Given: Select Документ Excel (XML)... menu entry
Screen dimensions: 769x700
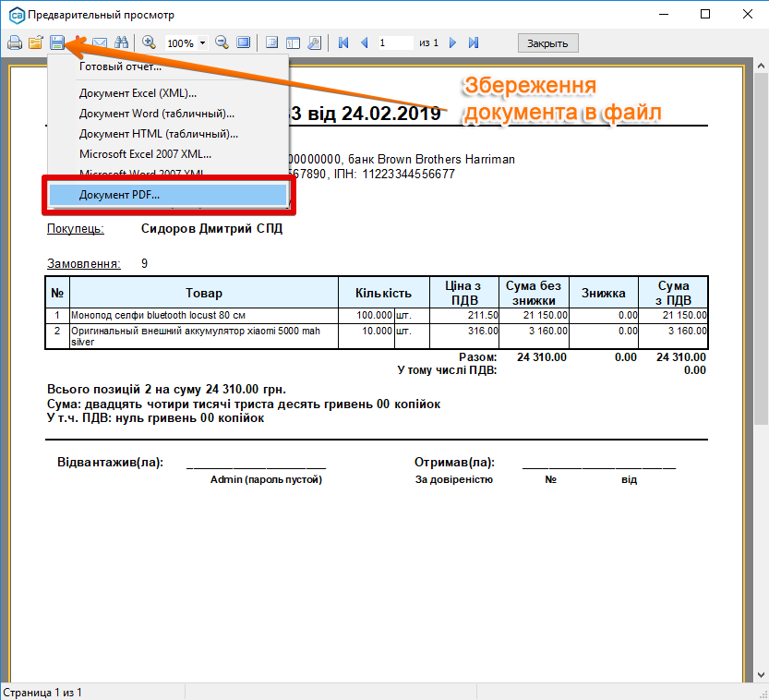Looking at the screenshot, I should 168,93.
